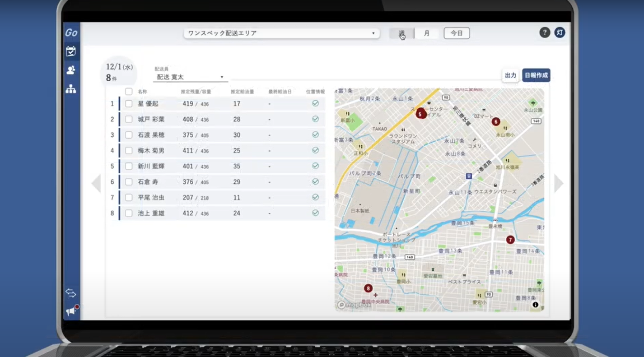644x357 pixels.
Task: Click the map info icon
Action: (535, 305)
